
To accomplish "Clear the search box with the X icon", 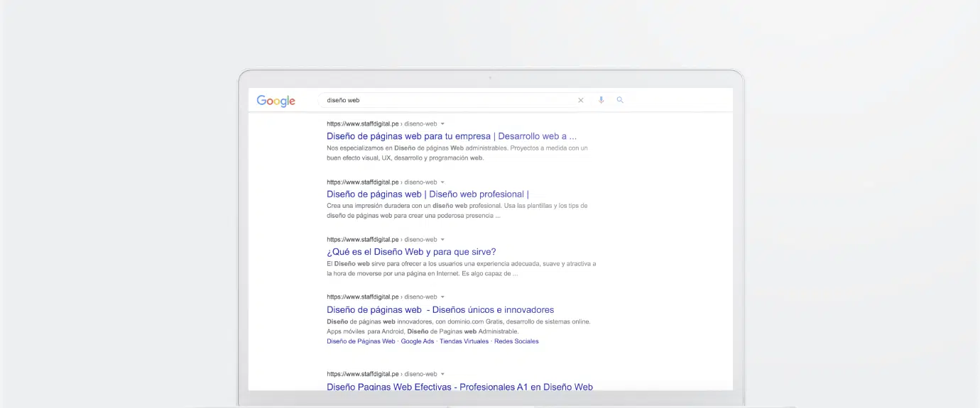I will 580,101.
